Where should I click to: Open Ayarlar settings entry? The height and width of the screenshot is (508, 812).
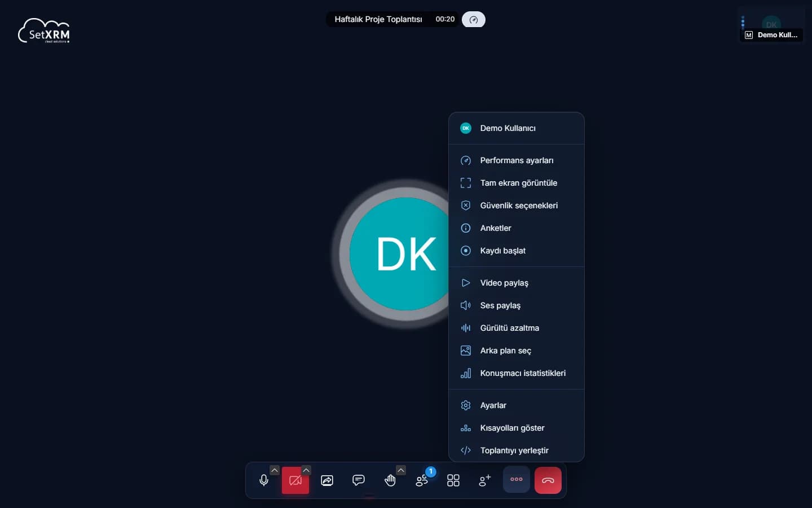517,405
